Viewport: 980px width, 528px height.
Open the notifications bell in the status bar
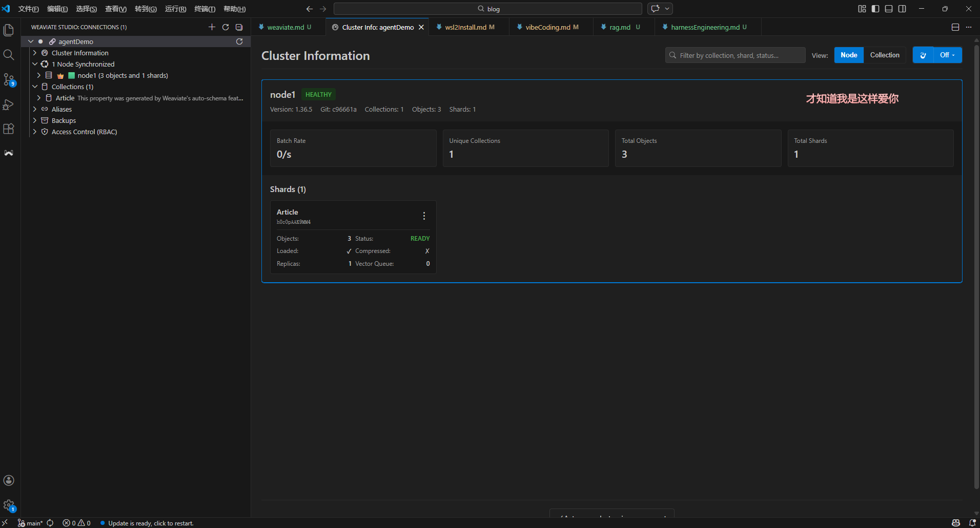click(972, 523)
